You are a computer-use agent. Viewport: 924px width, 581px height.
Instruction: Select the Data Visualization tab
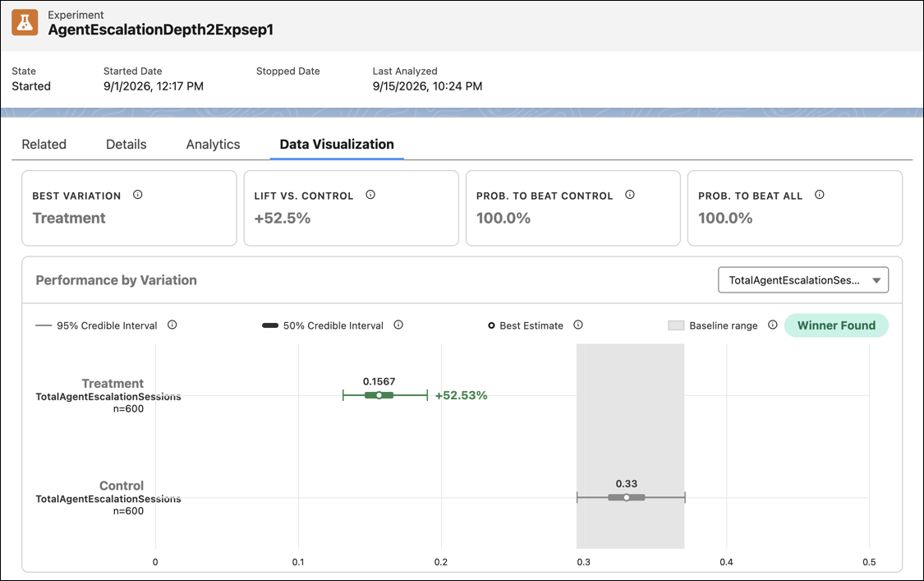tap(337, 145)
